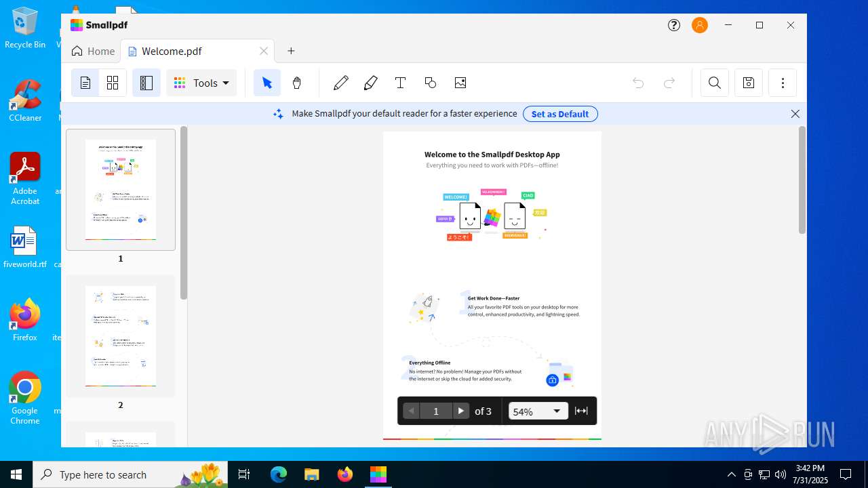Open a new tab with plus
The width and height of the screenshot is (868, 488).
(x=291, y=51)
